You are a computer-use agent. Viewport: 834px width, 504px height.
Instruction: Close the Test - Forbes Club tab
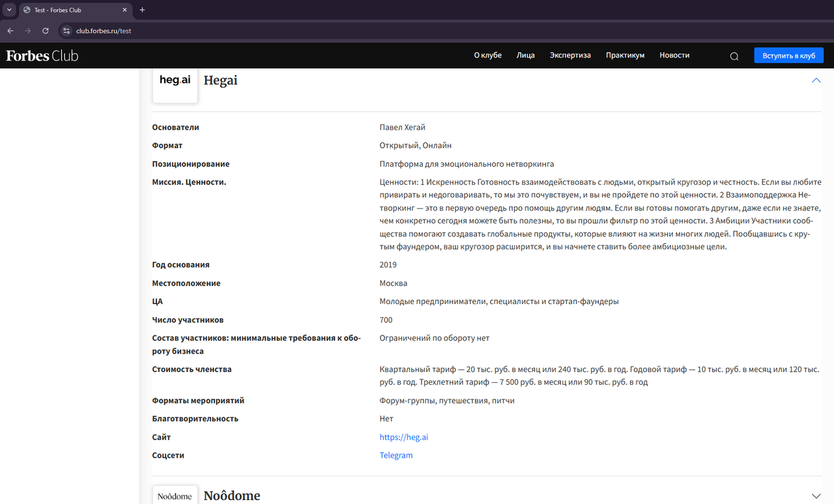tap(124, 10)
